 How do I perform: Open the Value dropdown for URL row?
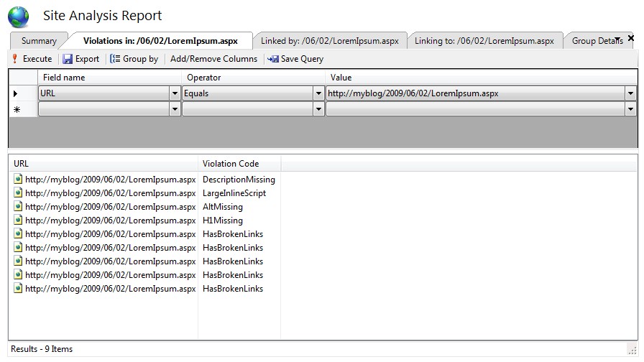coord(631,93)
